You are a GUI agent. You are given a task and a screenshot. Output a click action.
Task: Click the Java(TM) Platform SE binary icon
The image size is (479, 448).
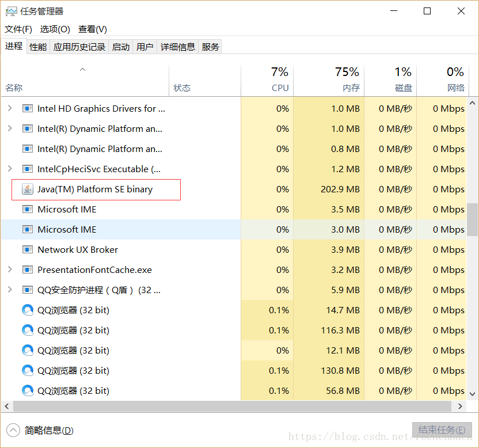pos(28,189)
